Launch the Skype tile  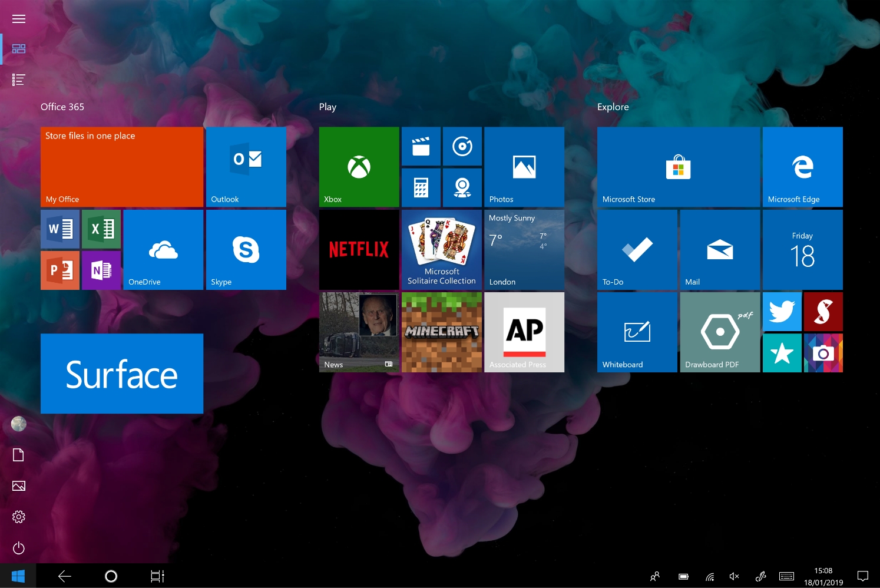[x=246, y=249]
